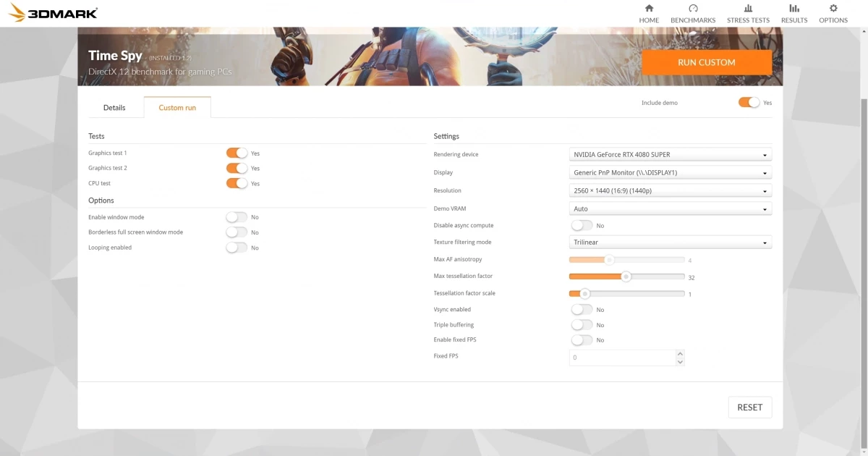868x456 pixels.
Task: Click 'DirectX 12 benchmark for gaming PCs' text
Action: (x=160, y=72)
